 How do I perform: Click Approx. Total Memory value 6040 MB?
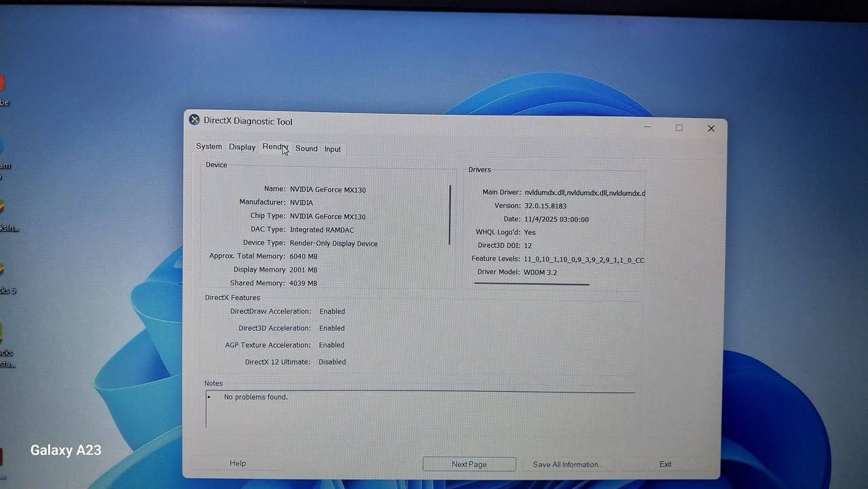(x=303, y=257)
